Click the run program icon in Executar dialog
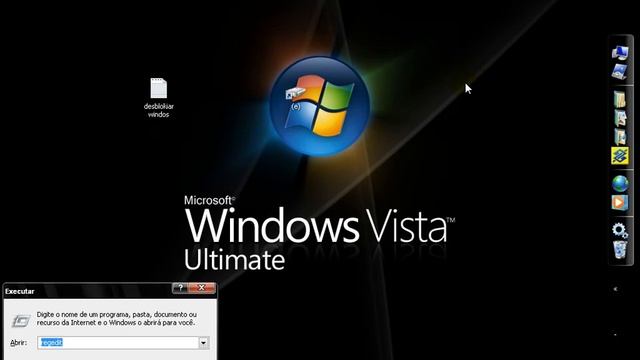Viewport: 640px width, 360px height. (x=20, y=320)
